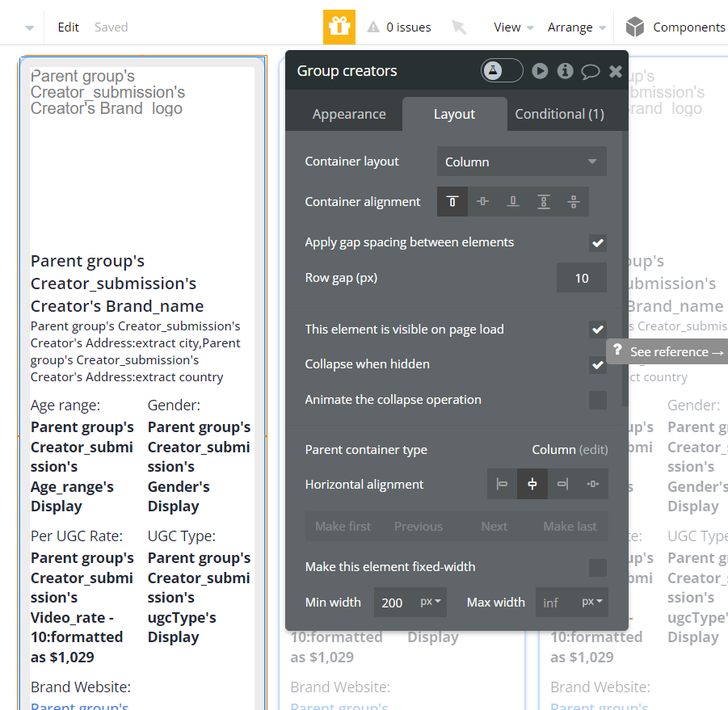The width and height of the screenshot is (728, 710).
Task: Click the Group creators panel title
Action: coord(347,70)
